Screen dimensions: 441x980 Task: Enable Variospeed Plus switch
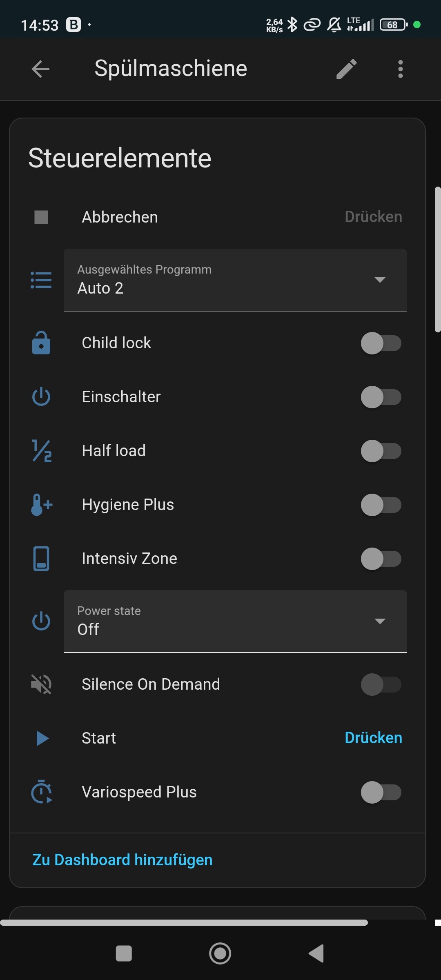(381, 792)
